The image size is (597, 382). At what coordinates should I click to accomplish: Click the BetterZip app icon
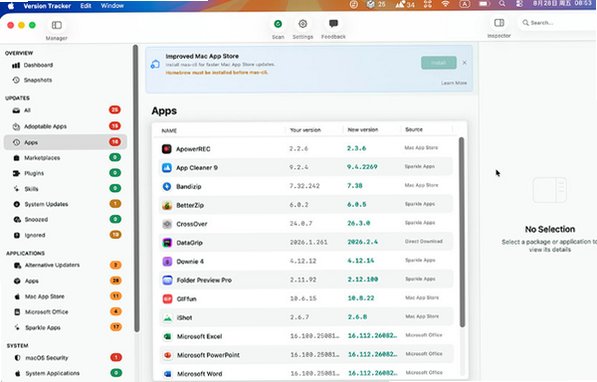click(167, 205)
